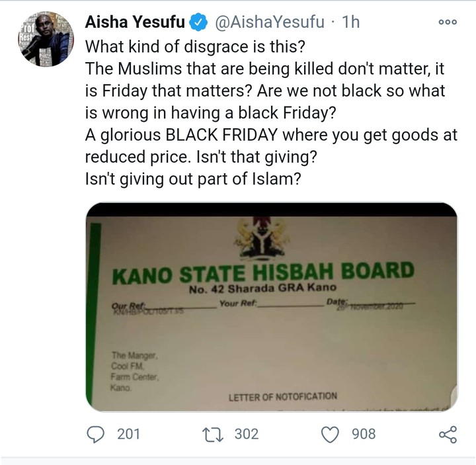Click the 302 retweets count

(x=245, y=434)
